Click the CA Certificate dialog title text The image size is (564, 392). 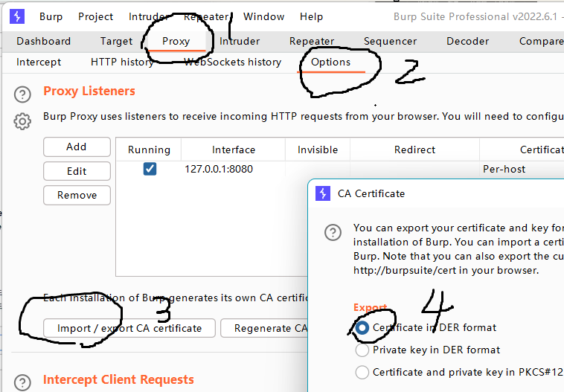(x=371, y=193)
